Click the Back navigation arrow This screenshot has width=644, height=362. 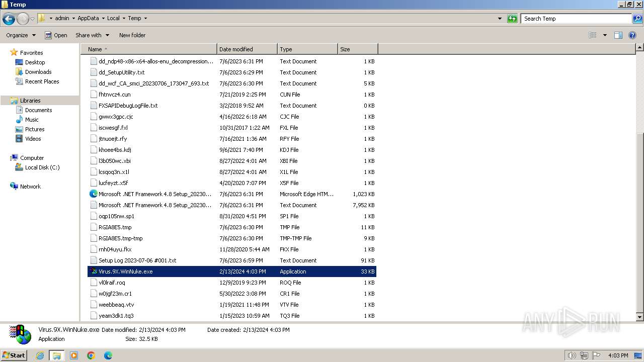pos(9,19)
